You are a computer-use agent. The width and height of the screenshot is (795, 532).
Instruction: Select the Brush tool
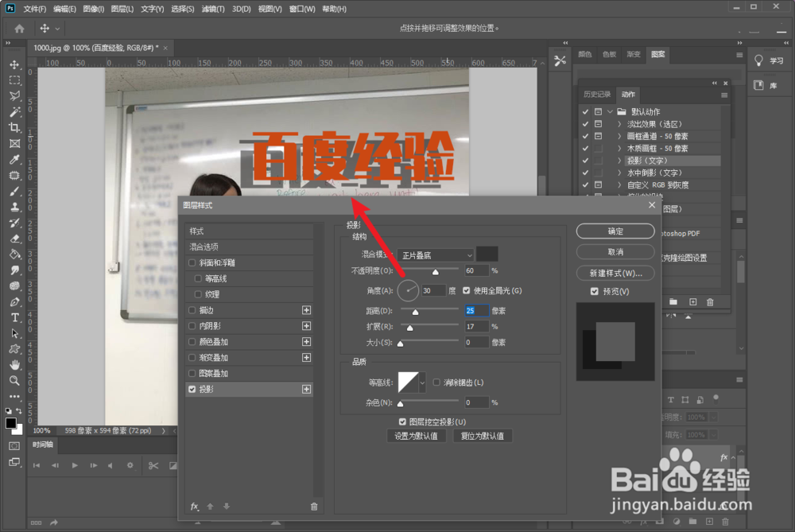click(14, 191)
